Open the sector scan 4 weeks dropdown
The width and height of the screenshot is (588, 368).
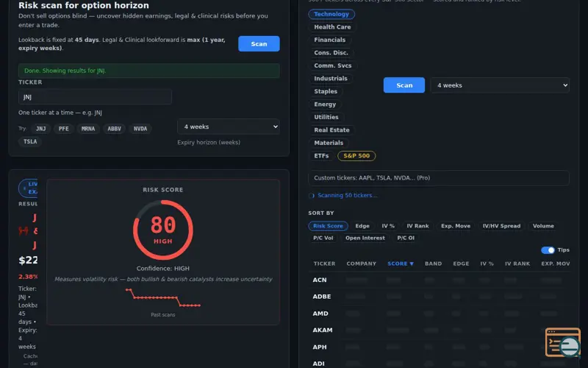tap(500, 85)
